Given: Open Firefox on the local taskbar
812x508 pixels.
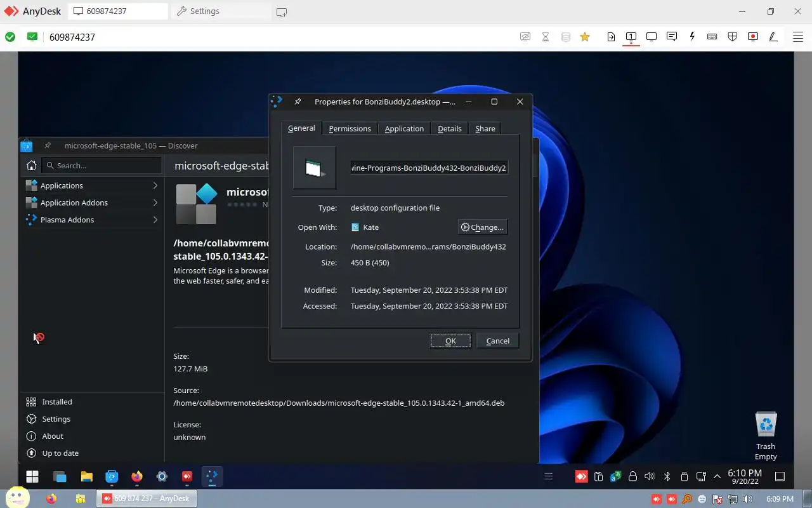Looking at the screenshot, I should tap(51, 498).
